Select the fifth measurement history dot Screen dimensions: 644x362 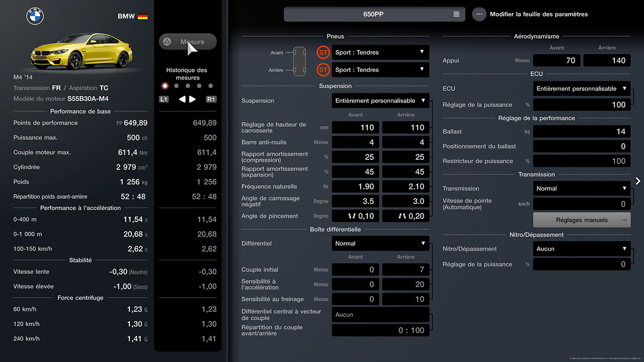(x=211, y=86)
